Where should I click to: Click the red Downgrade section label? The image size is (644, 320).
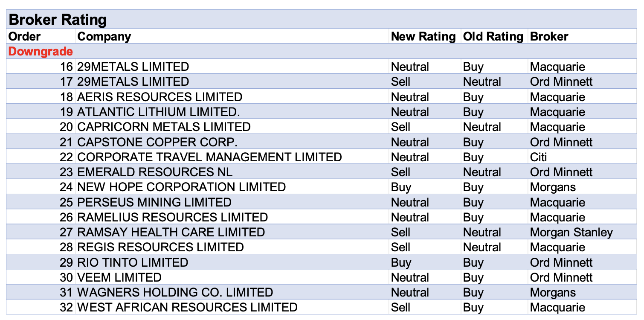tap(41, 52)
